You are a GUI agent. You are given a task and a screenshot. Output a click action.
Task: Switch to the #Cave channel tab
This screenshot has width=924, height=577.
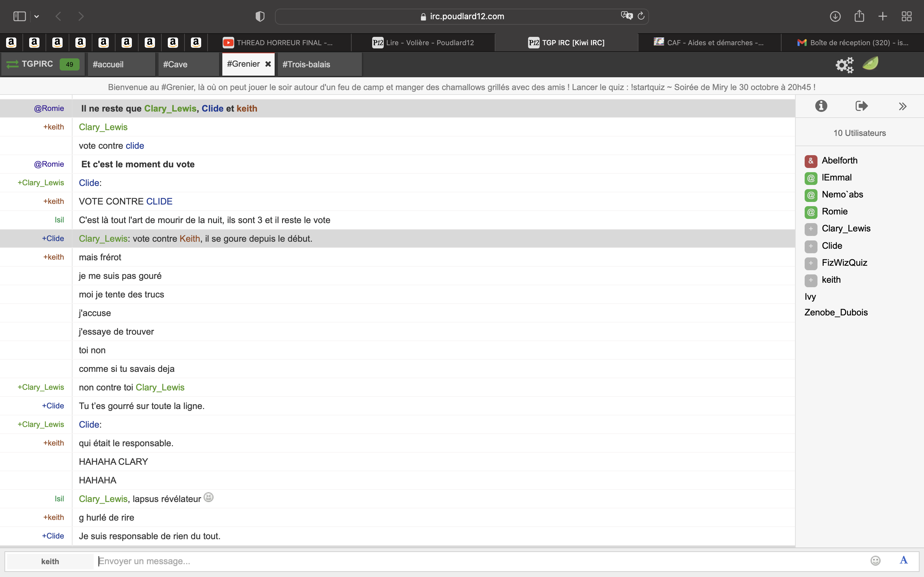click(175, 64)
